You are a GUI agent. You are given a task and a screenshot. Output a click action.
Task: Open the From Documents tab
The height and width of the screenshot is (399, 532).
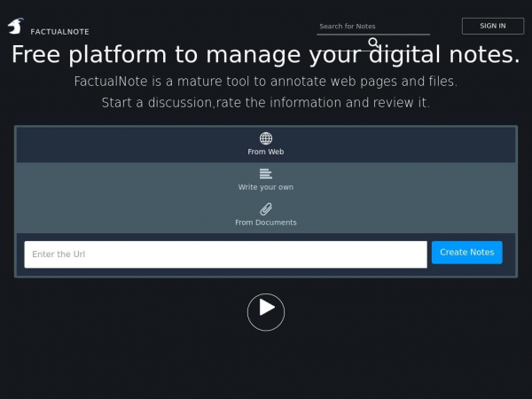[266, 215]
